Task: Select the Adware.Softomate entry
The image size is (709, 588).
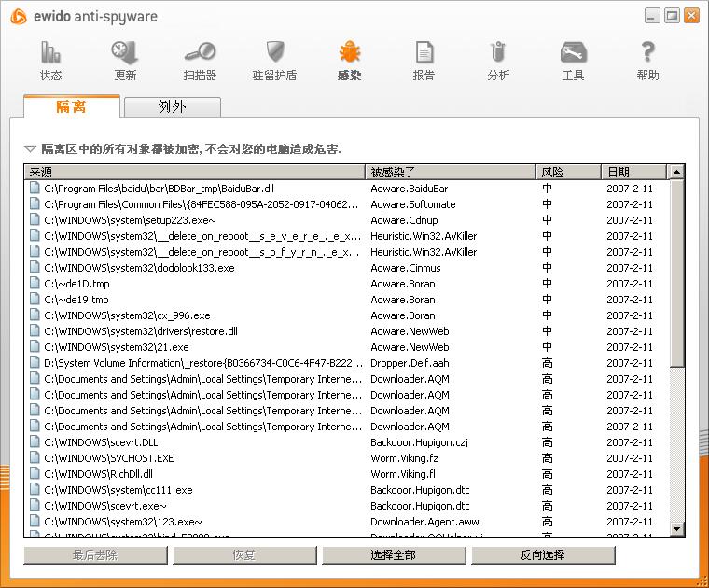Action: (x=413, y=204)
